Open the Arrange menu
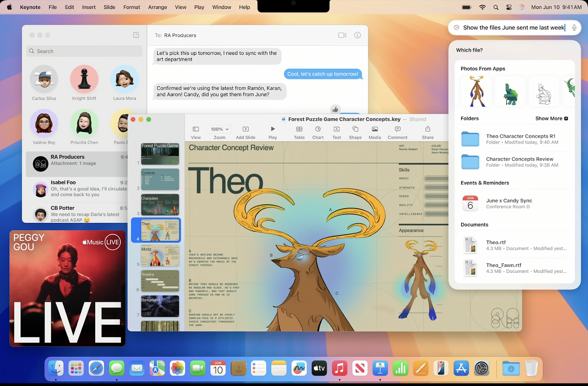Screen dimensions: 588x386 [157, 7]
